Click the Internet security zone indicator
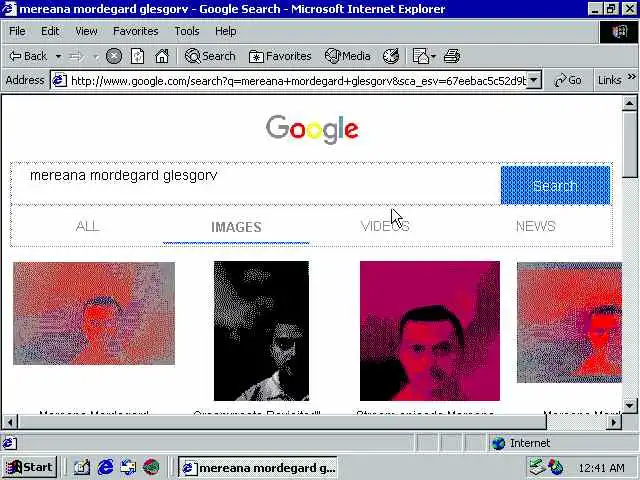 (521, 443)
